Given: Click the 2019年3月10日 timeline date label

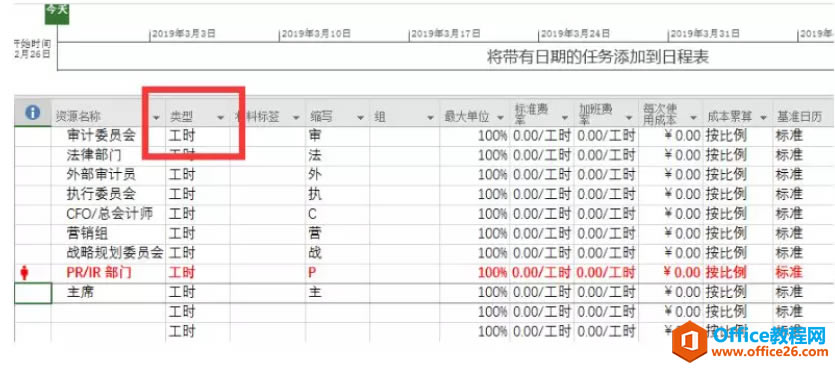Looking at the screenshot, I should pyautogui.click(x=316, y=34).
